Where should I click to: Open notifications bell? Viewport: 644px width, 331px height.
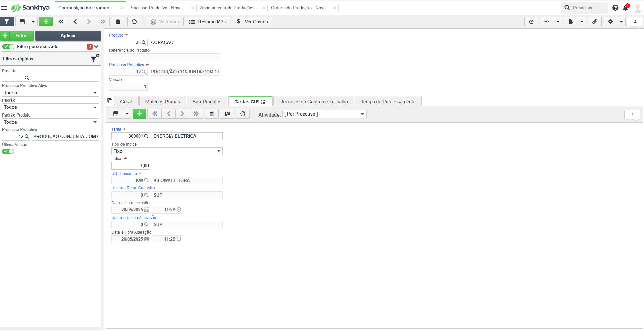click(x=625, y=8)
